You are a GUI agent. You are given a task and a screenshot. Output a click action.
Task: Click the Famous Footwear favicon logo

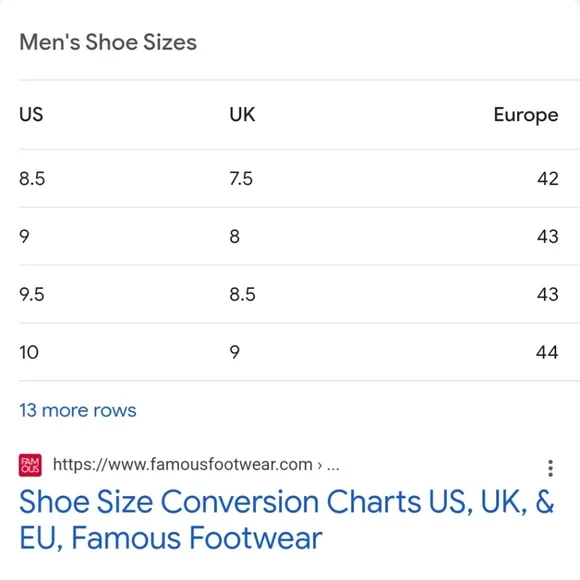pyautogui.click(x=30, y=465)
